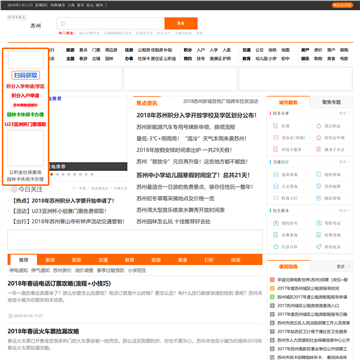Click the 扫码获取 button
Screen dimensions: 360x360
click(26, 75)
